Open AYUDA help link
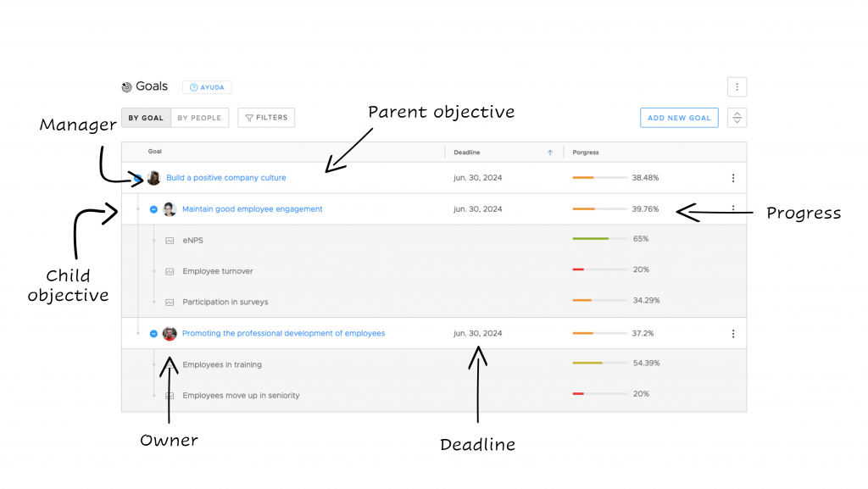Image resolution: width=868 pixels, height=489 pixels. pyautogui.click(x=207, y=87)
